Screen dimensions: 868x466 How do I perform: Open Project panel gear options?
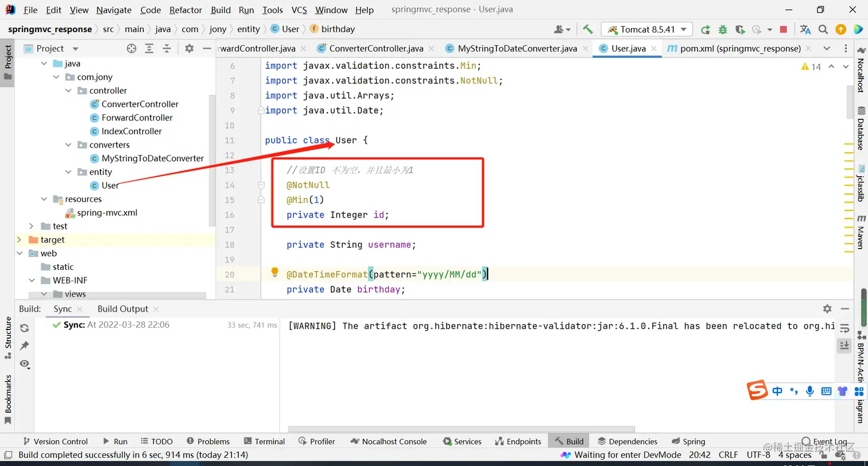tap(189, 49)
